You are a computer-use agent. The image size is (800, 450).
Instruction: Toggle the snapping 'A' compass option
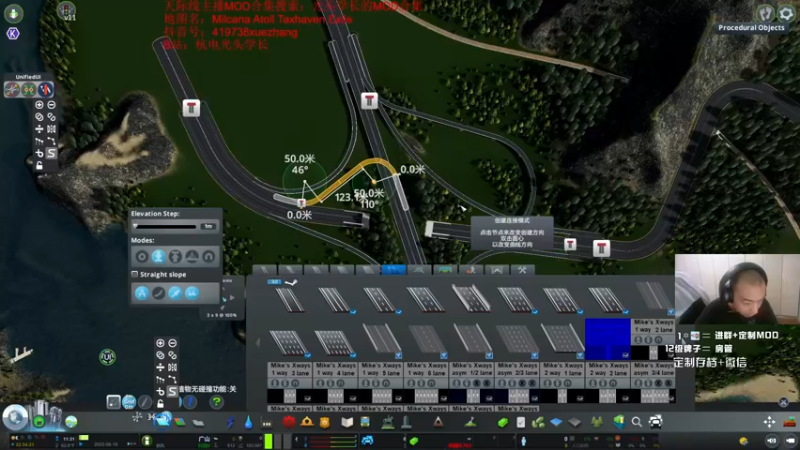coord(142,293)
